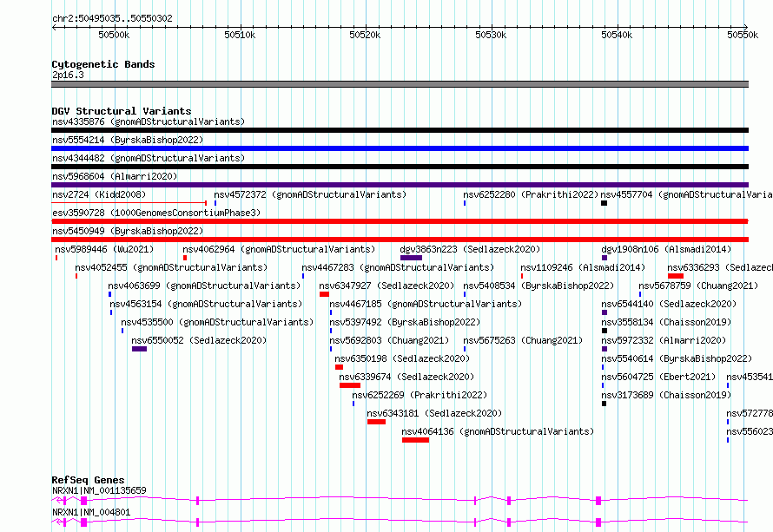Viewport: 773px width, 532px height.
Task: Click the nsv5675263 Chuang2021 label
Action: coord(523,340)
